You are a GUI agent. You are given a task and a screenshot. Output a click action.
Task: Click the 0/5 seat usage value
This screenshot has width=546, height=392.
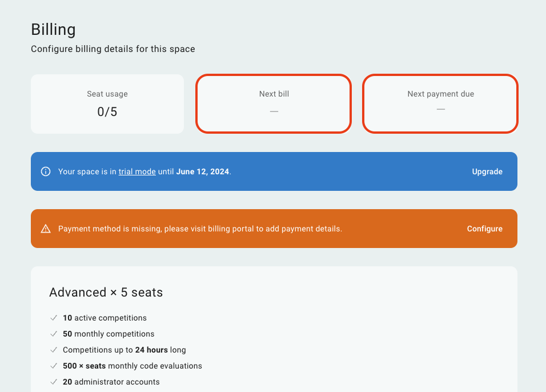[107, 111]
